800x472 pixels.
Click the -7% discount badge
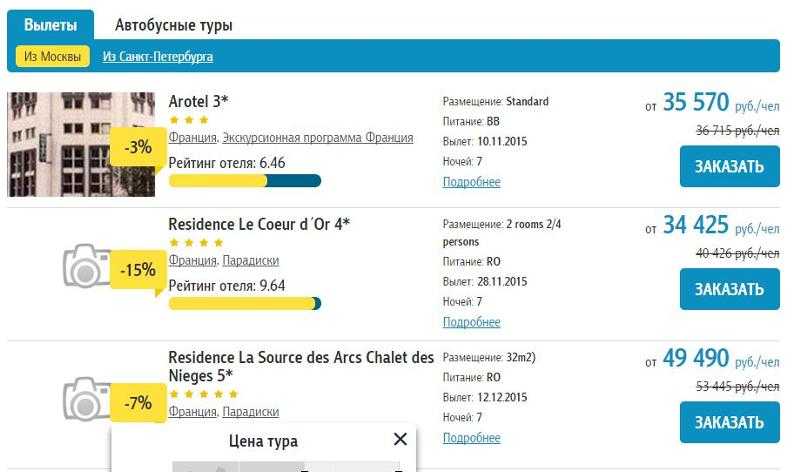point(138,403)
